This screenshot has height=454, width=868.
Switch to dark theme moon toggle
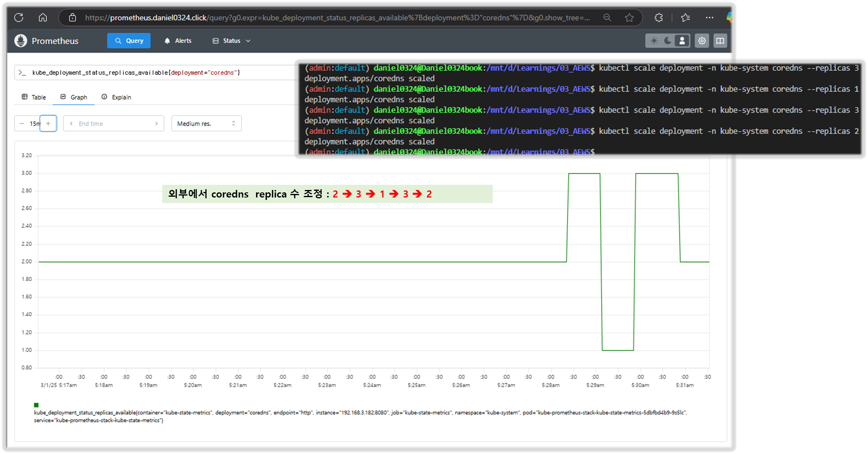668,41
